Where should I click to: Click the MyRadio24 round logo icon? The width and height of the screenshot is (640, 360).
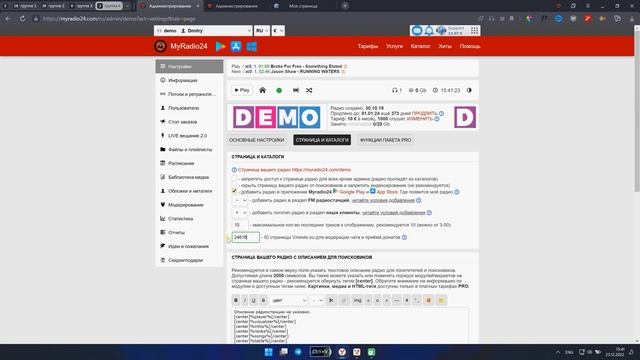coord(160,46)
